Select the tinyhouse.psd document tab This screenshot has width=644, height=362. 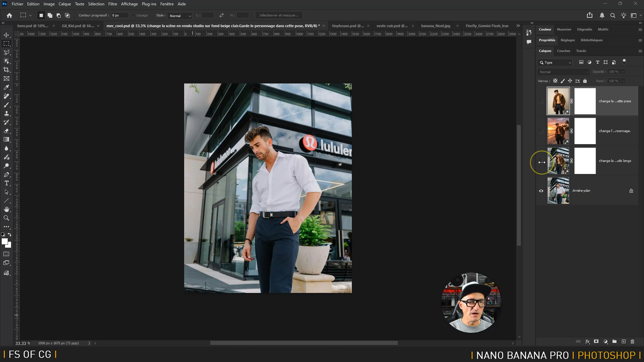click(347, 26)
